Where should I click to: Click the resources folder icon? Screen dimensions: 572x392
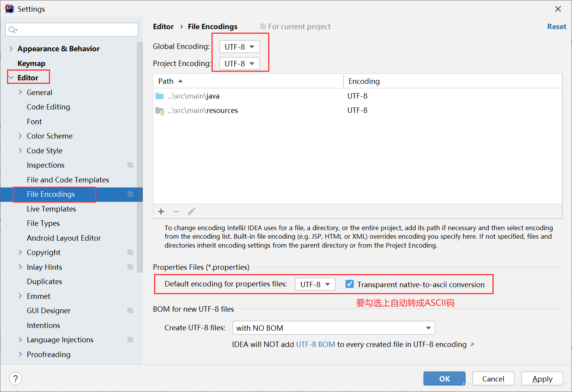[159, 111]
